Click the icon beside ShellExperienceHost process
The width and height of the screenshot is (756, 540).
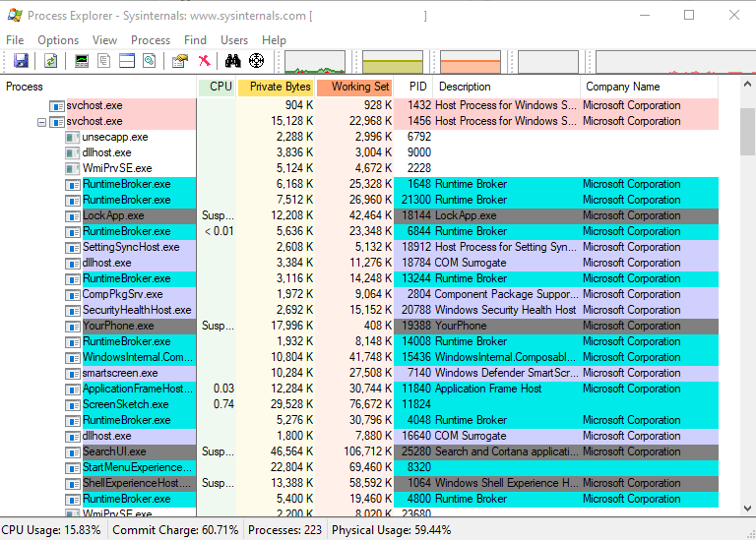tap(73, 483)
